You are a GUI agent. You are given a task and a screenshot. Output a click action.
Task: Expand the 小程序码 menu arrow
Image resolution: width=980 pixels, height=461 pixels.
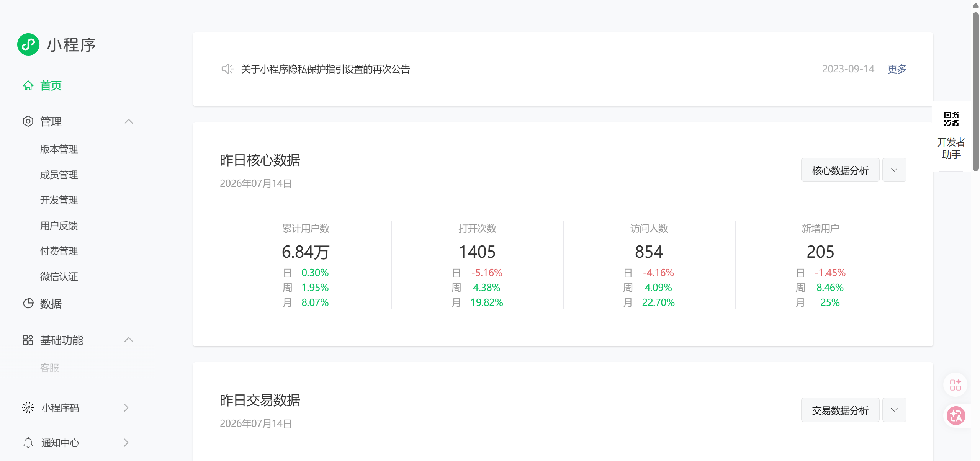click(126, 408)
